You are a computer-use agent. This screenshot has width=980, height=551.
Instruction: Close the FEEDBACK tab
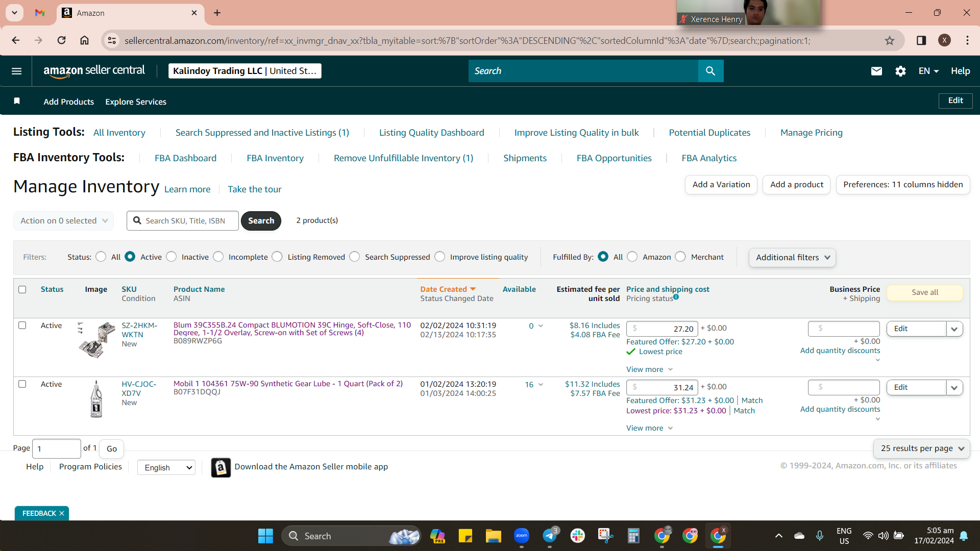click(x=62, y=513)
